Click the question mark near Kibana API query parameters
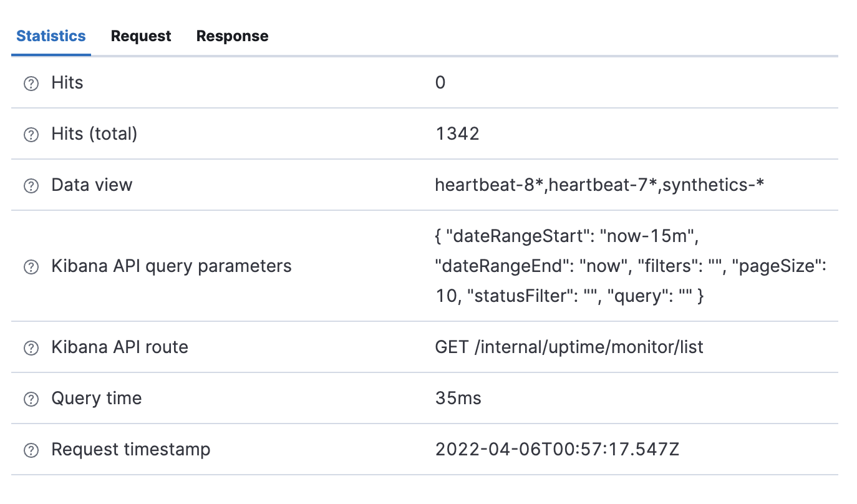 (x=31, y=266)
